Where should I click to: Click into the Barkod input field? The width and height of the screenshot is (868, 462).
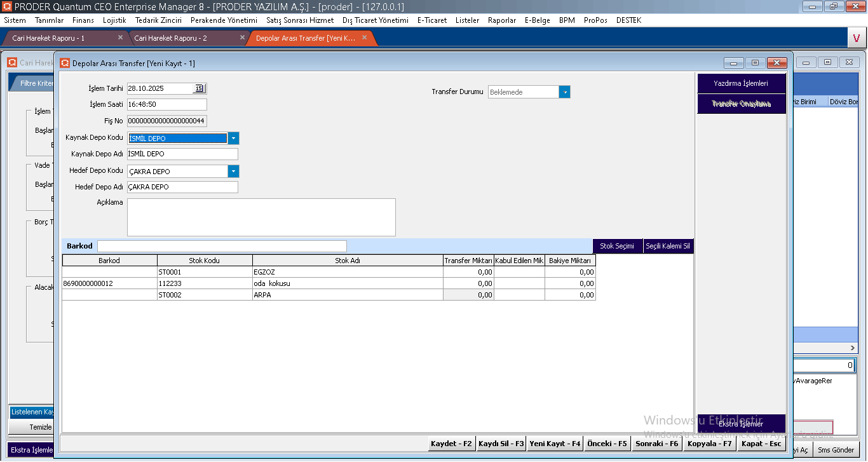[222, 246]
